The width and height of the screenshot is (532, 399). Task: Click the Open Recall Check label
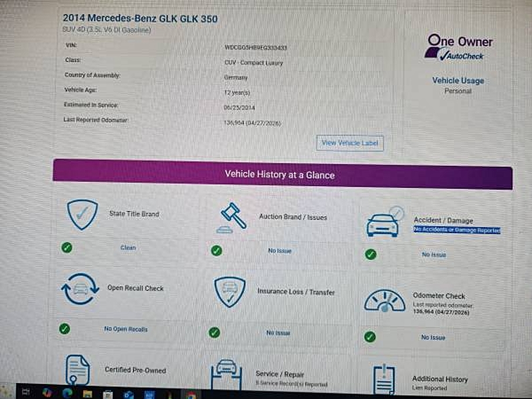point(135,288)
